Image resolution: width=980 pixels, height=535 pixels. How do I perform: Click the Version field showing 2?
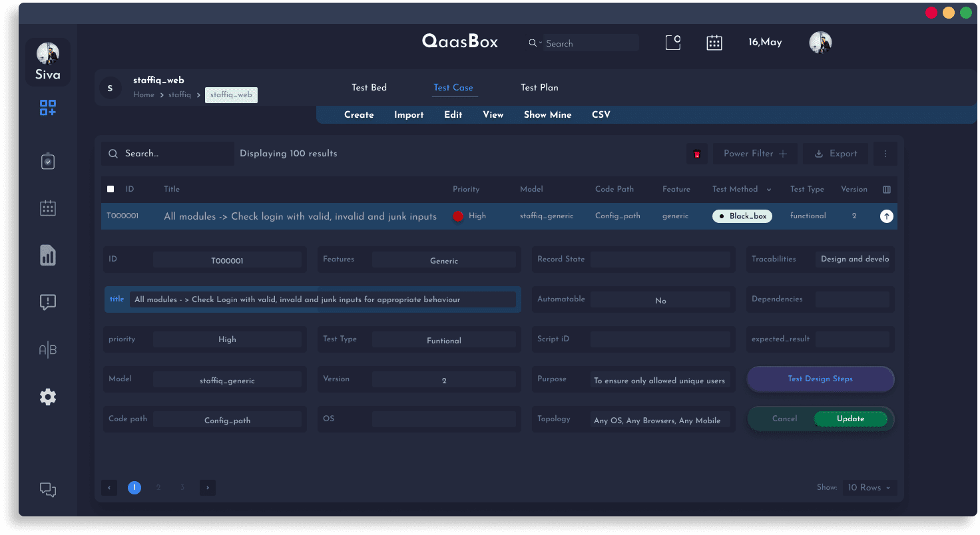(444, 380)
